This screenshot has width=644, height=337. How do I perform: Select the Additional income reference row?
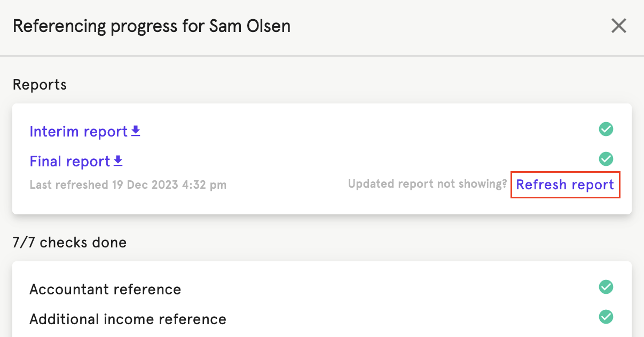(x=128, y=319)
